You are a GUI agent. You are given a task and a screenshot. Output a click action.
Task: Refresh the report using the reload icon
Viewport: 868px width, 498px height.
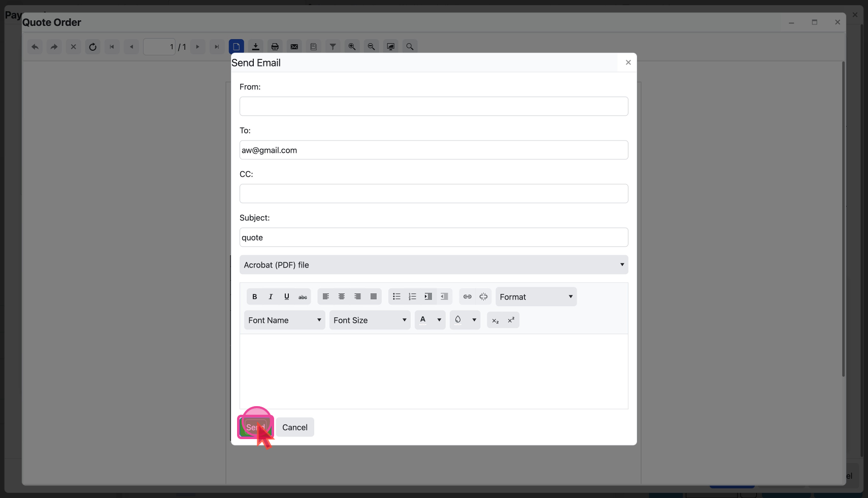click(92, 46)
